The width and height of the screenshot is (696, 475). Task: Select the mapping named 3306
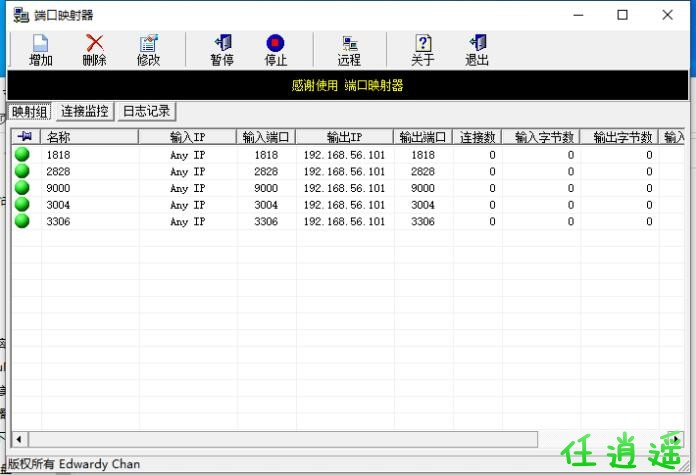pos(58,222)
